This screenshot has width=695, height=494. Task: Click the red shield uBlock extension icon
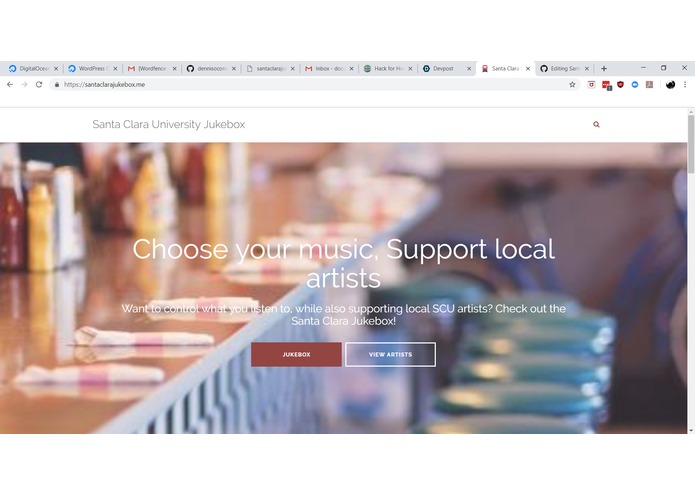(x=620, y=84)
